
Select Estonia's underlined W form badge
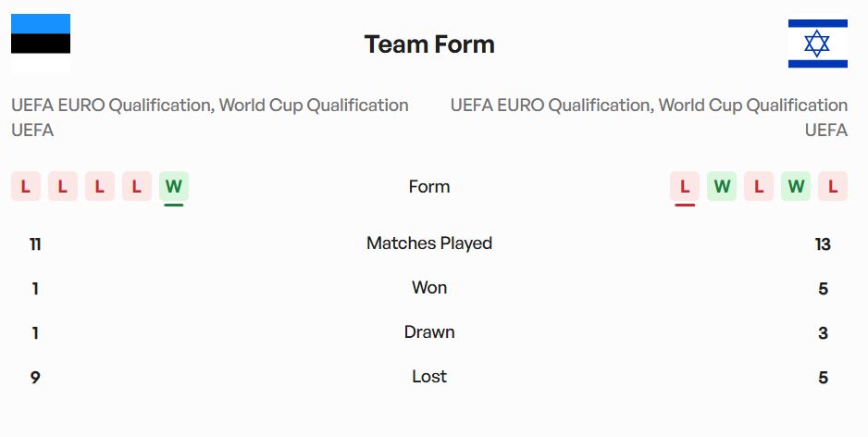coord(173,186)
